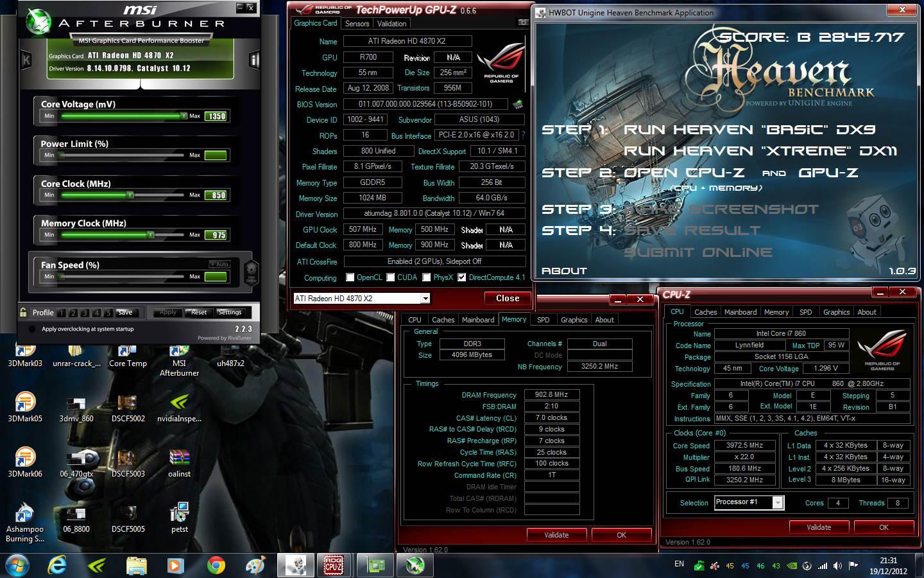Open the Core Temp desktop icon

click(128, 355)
